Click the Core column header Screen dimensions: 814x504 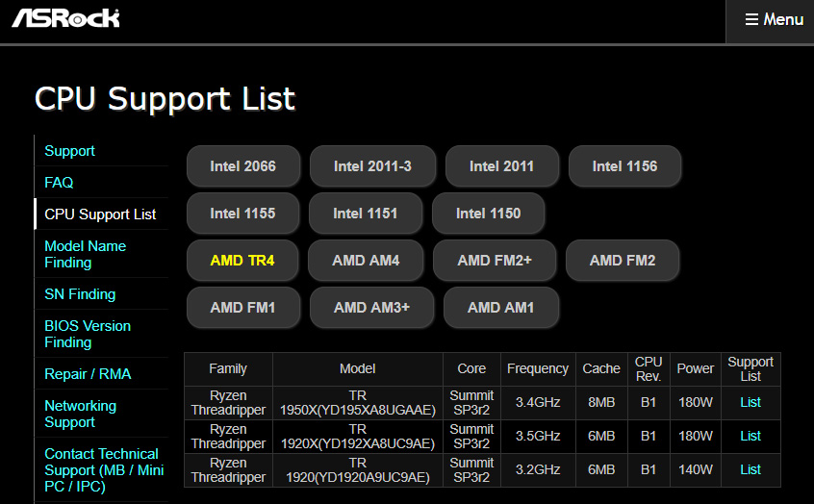[471, 369]
